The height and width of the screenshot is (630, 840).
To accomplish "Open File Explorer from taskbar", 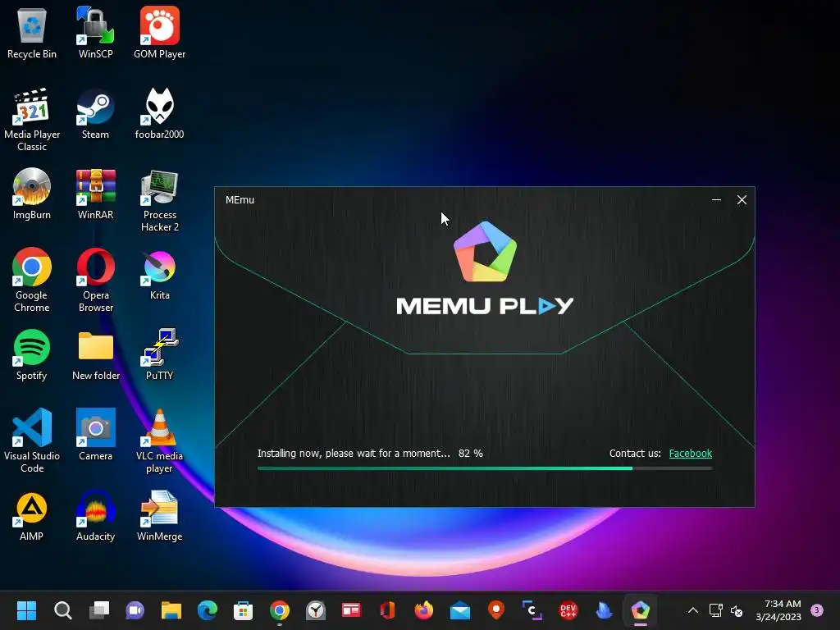I will [171, 609].
